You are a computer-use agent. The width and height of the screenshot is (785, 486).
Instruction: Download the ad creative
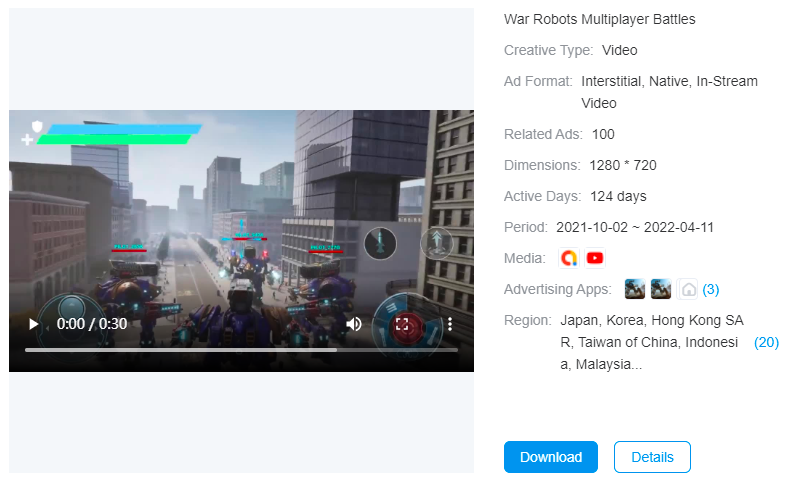tap(550, 457)
